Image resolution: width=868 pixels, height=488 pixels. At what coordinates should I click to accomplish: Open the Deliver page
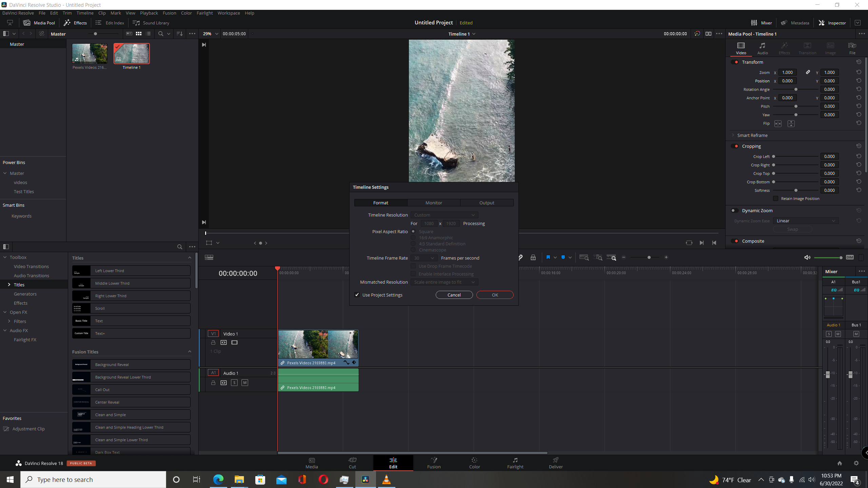[556, 463]
